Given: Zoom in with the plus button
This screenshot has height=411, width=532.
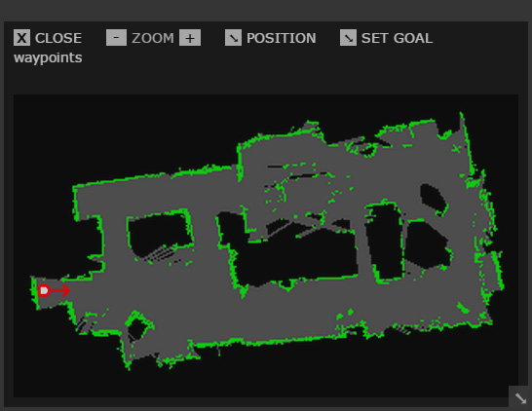Looking at the screenshot, I should click(x=190, y=38).
